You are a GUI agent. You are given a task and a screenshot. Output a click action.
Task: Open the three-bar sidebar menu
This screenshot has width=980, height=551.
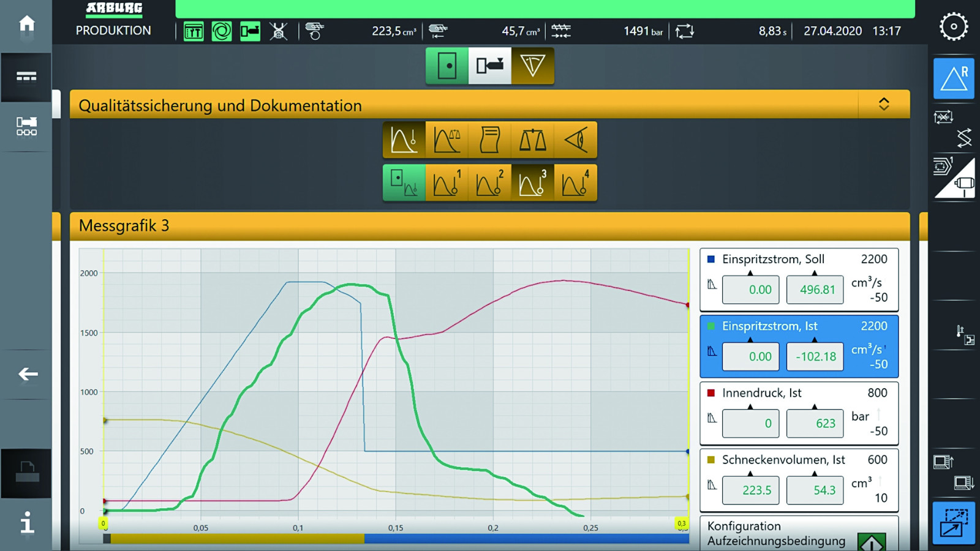coord(26,77)
